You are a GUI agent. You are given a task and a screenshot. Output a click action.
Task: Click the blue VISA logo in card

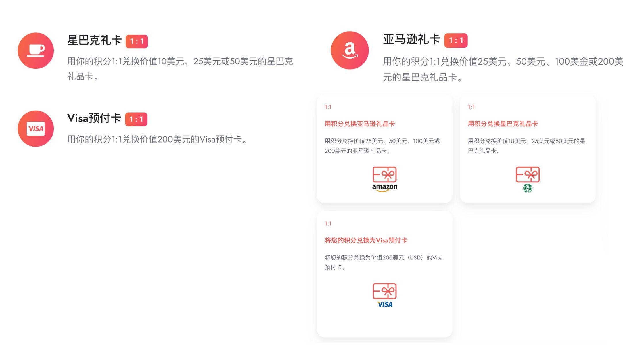[385, 304]
